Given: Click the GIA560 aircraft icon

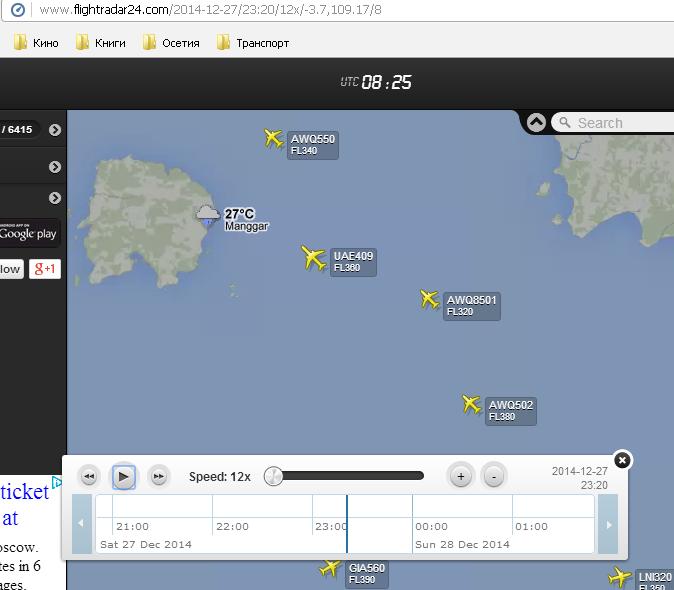Looking at the screenshot, I should [x=330, y=568].
